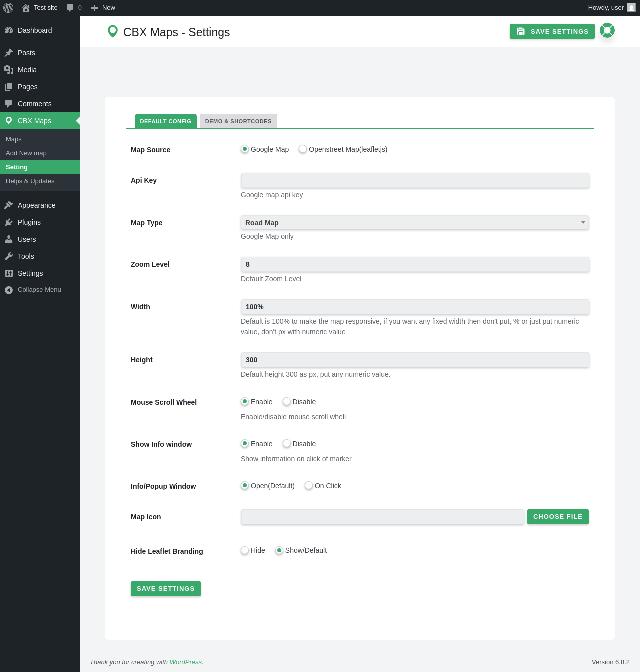This screenshot has height=672, width=640.
Task: Follow the WordPress footer link
Action: [186, 662]
